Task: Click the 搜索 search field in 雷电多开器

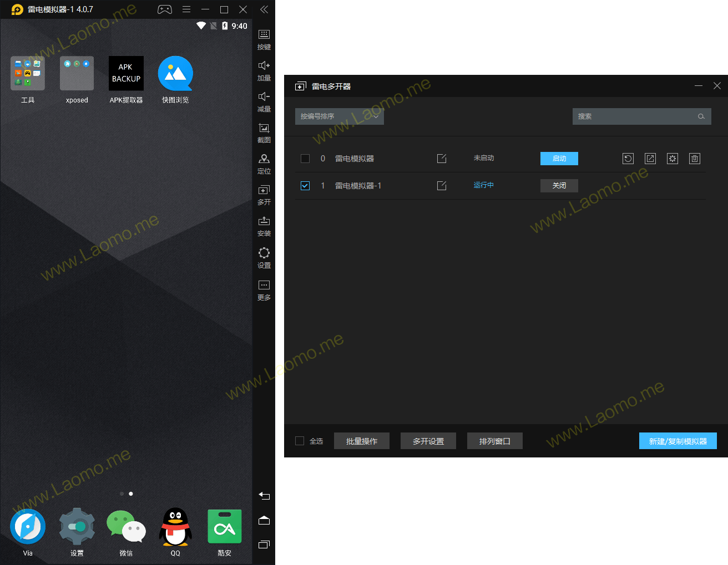Action: (x=642, y=116)
